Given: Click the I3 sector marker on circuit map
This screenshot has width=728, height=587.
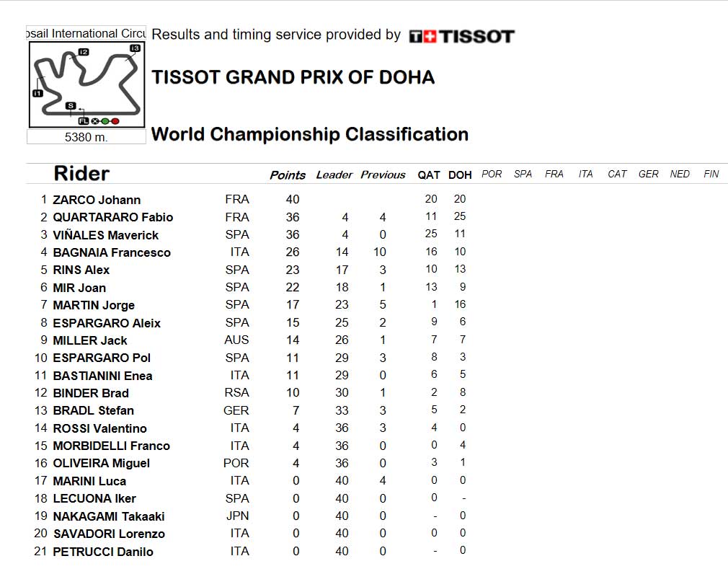Looking at the screenshot, I should [x=135, y=48].
